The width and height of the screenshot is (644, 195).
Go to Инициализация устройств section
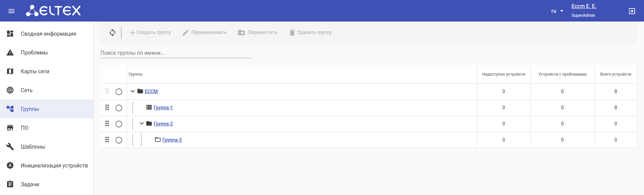click(54, 165)
